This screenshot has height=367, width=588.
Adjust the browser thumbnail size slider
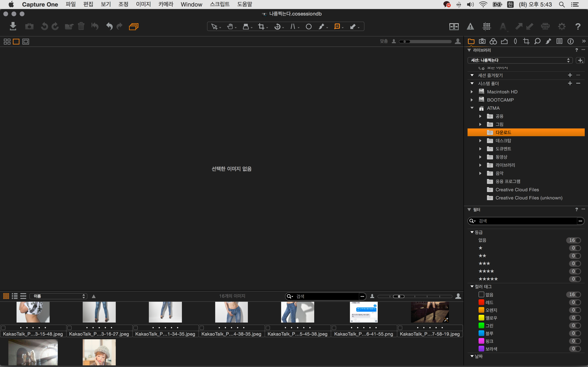click(399, 296)
